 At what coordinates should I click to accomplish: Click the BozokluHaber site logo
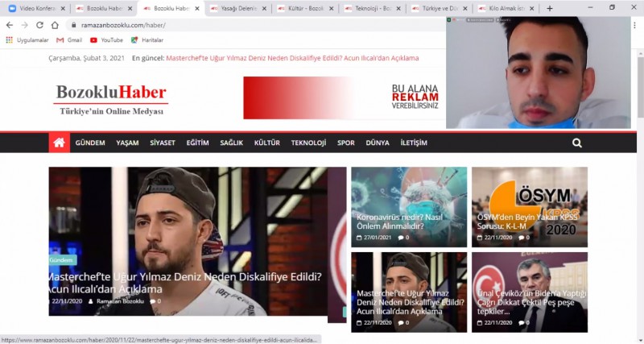tap(111, 98)
